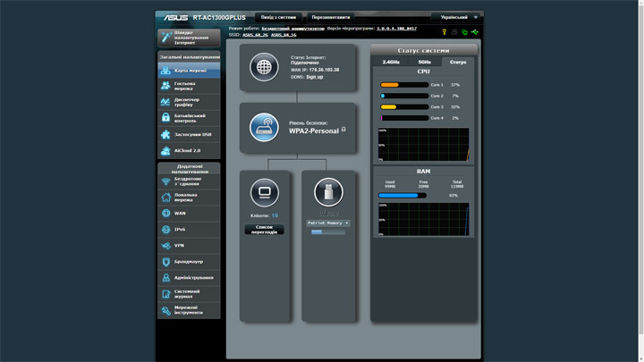The image size is (644, 362).
Task: Select the Статус tab
Action: tap(458, 62)
